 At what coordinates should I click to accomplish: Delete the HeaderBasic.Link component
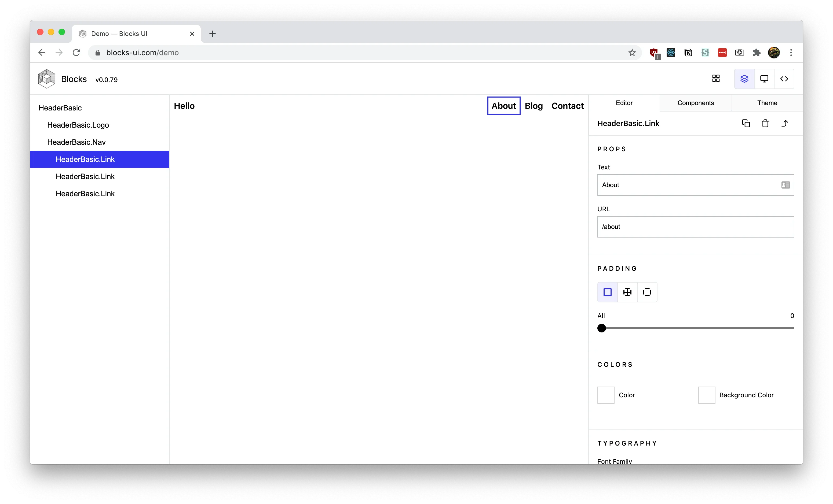pos(765,123)
